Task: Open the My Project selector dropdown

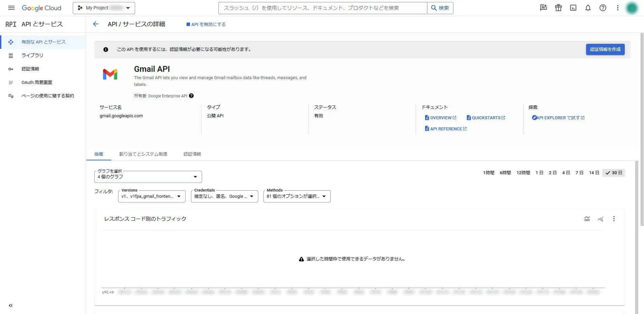Action: [104, 8]
